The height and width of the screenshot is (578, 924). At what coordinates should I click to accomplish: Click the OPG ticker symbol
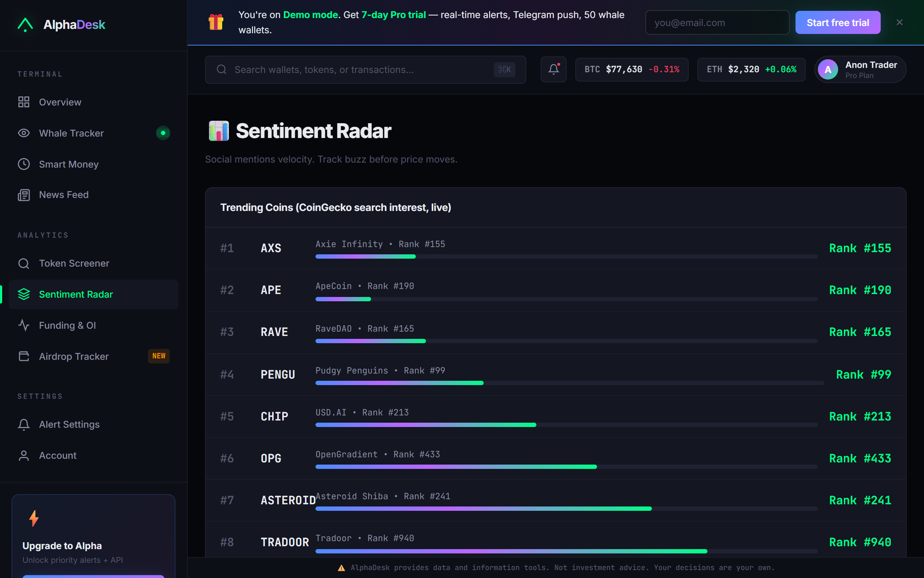point(271,458)
